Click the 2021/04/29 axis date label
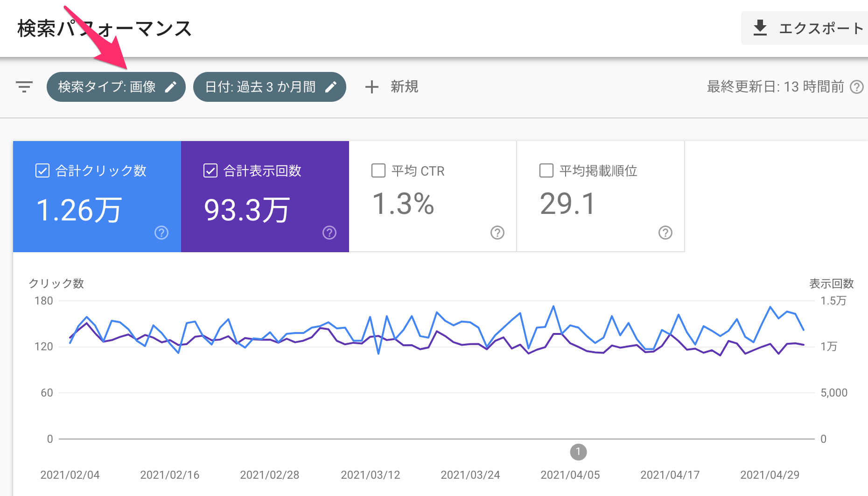The width and height of the screenshot is (868, 496). point(770,475)
